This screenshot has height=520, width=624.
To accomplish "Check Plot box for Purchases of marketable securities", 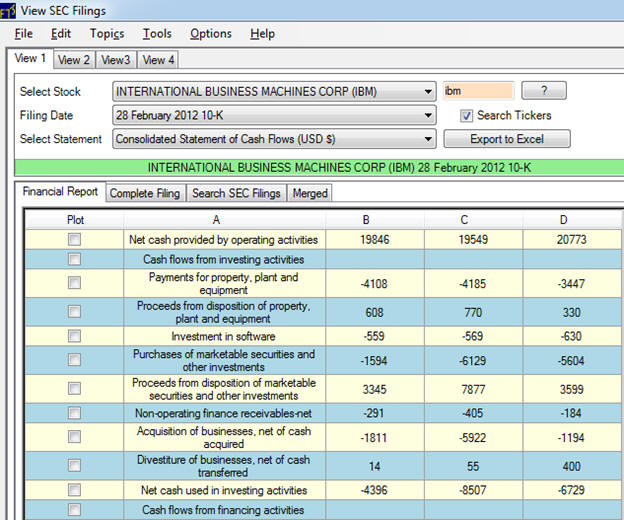I will pyautogui.click(x=74, y=360).
